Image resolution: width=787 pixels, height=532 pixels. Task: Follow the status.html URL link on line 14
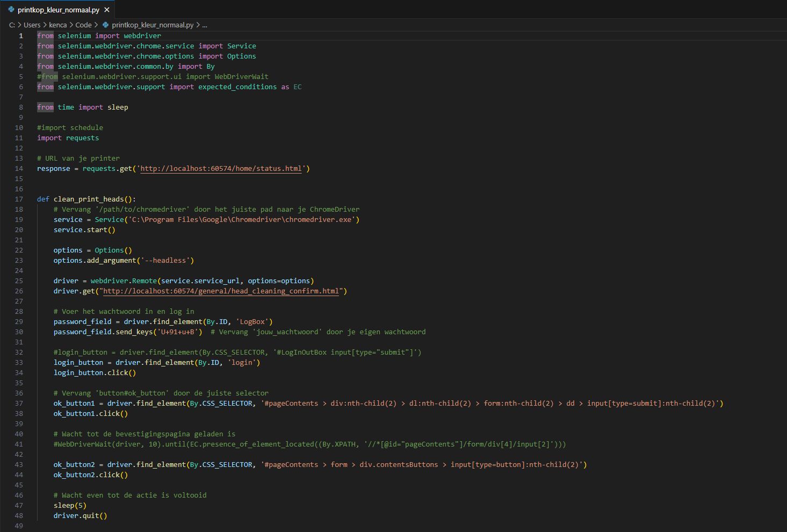point(221,169)
